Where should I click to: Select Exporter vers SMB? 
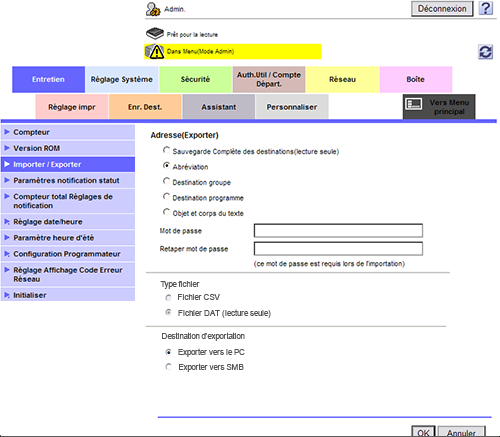pos(169,367)
